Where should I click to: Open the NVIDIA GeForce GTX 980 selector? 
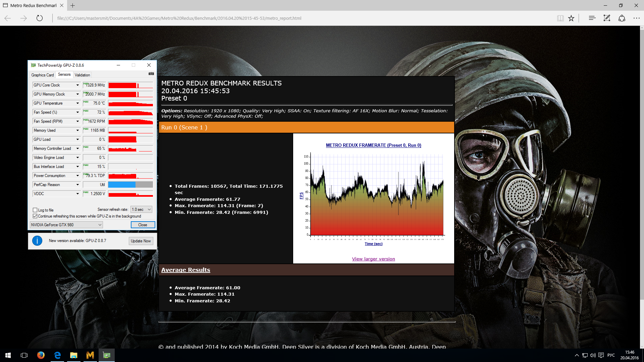[x=66, y=225]
